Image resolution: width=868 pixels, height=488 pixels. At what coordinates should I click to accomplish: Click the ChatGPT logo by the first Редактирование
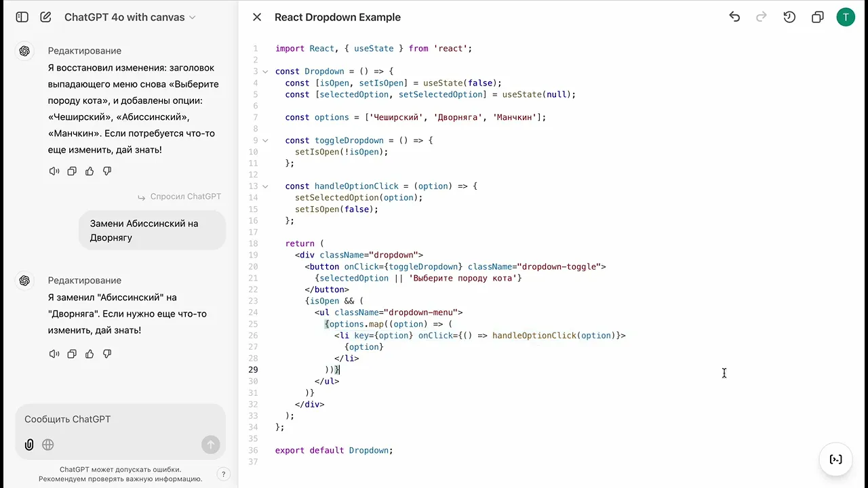[x=25, y=51]
